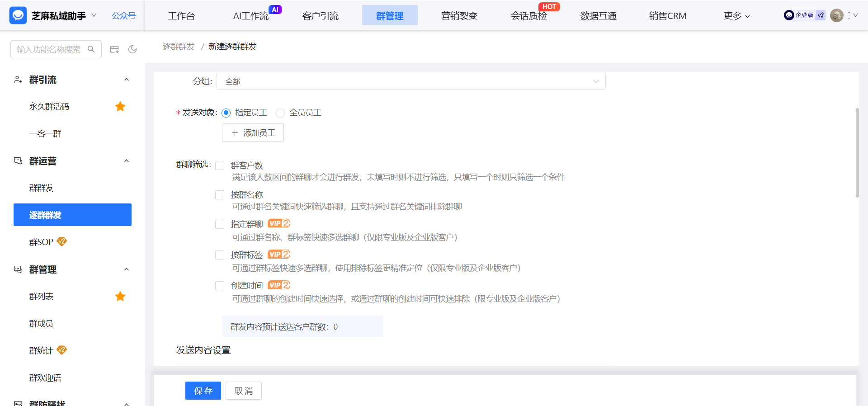Click the HOT badge on 会话质检

pyautogui.click(x=549, y=7)
